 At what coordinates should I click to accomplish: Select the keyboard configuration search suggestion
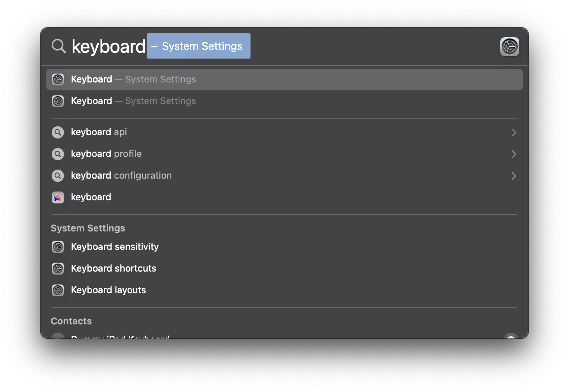click(284, 176)
